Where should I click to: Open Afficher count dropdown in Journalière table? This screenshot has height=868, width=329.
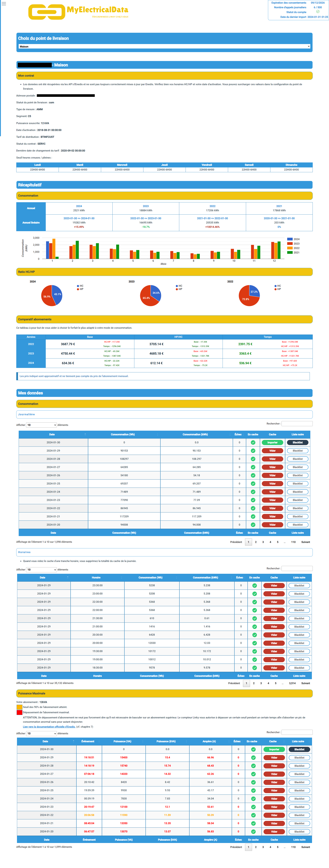tap(41, 425)
